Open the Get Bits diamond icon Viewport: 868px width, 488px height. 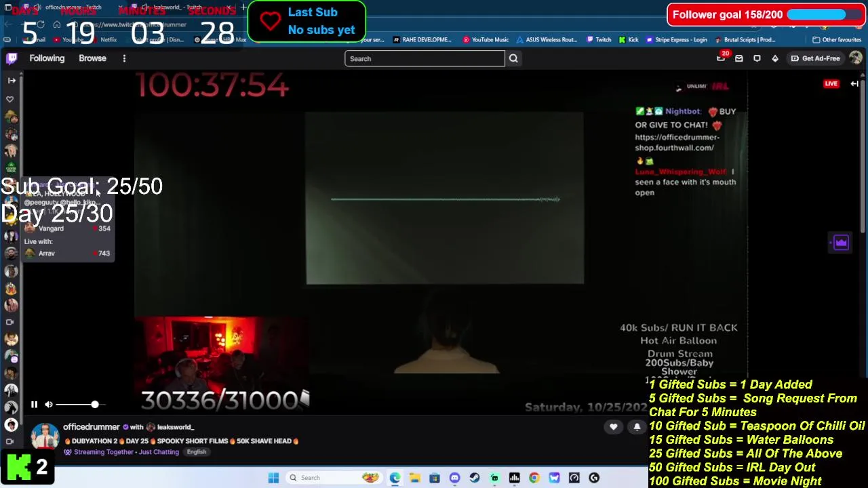click(x=775, y=58)
